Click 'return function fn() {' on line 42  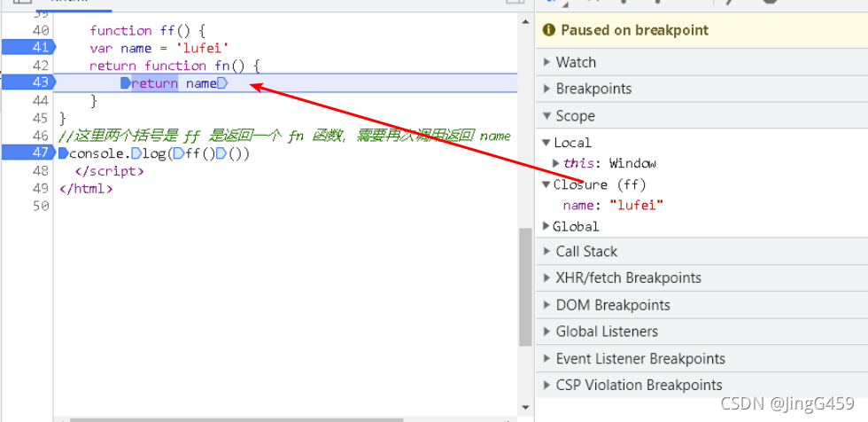tap(174, 66)
